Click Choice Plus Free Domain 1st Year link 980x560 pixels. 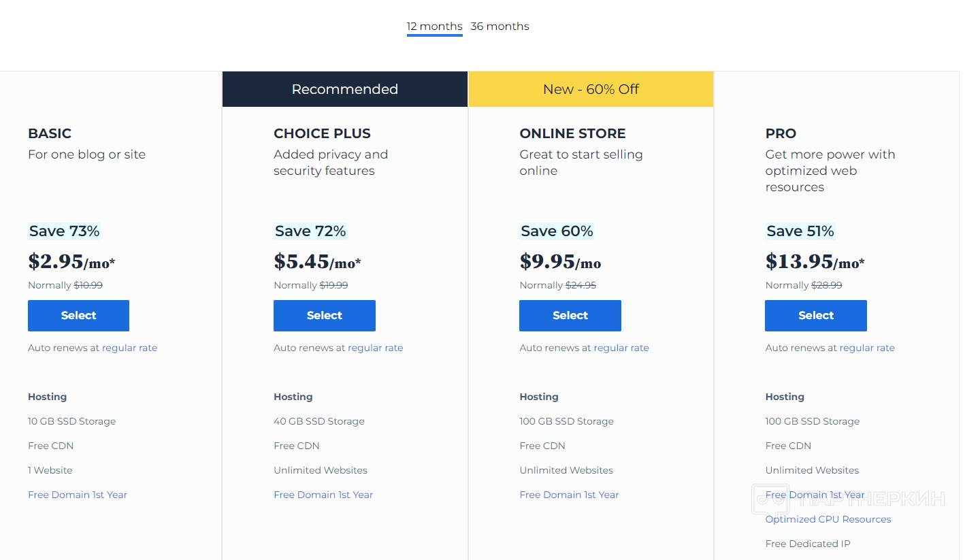point(323,495)
